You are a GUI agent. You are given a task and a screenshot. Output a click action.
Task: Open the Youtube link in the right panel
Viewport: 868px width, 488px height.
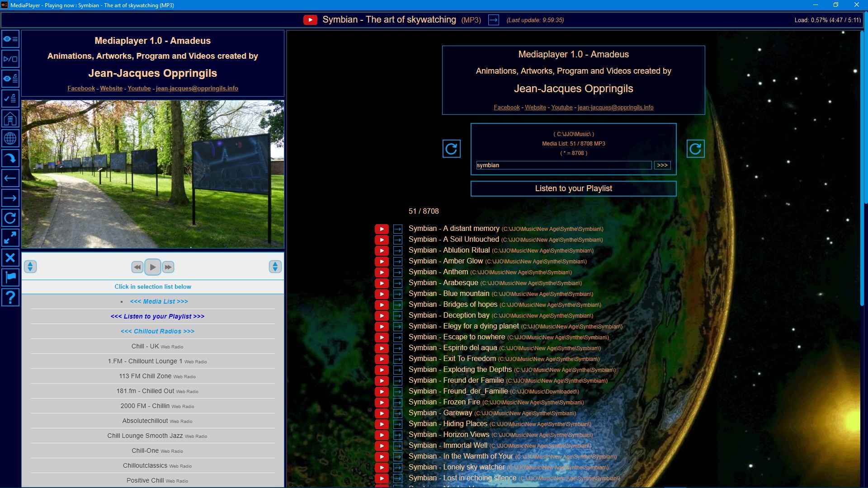click(562, 108)
